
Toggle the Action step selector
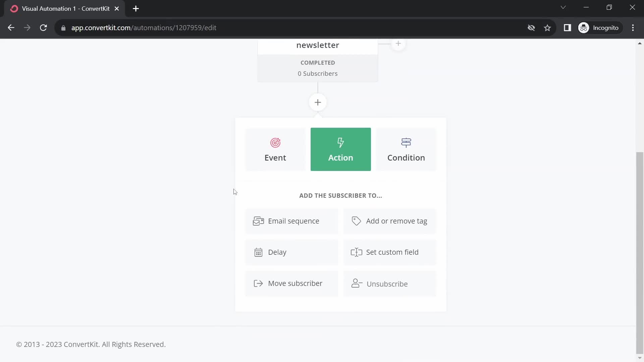point(340,149)
